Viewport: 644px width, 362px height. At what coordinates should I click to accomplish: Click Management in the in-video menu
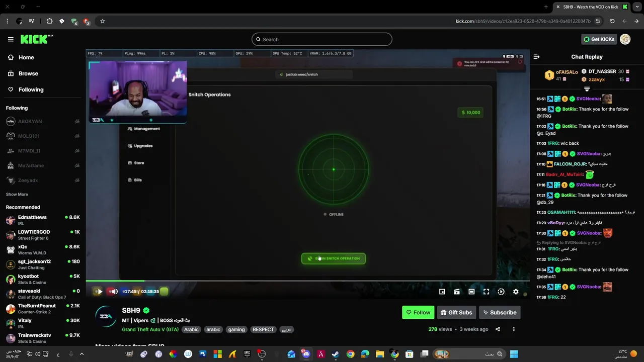coord(144,129)
